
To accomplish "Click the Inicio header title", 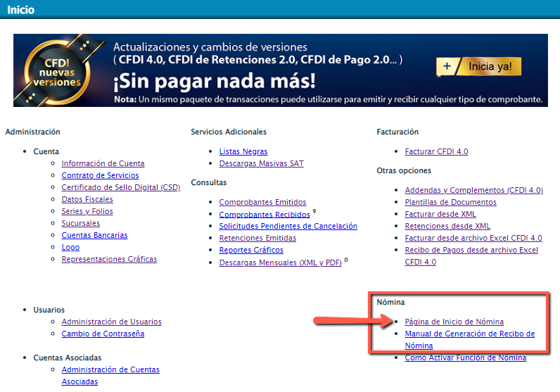I will point(20,10).
